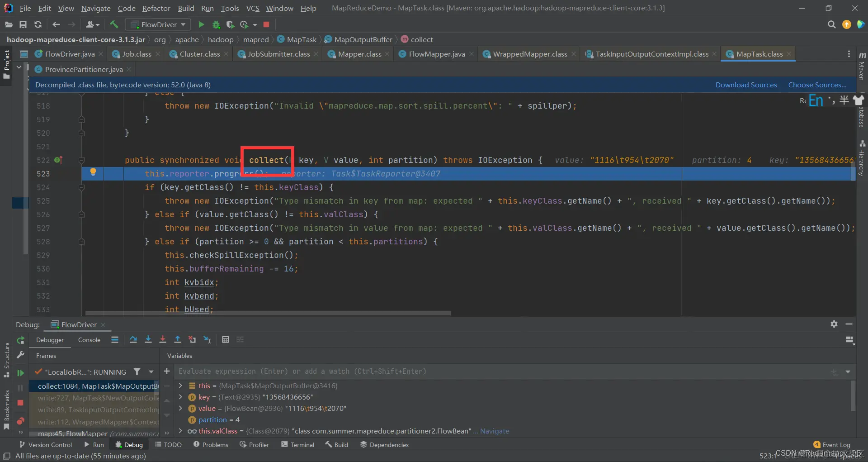Rerun FlowDriver with the debug rerun icon
The image size is (868, 462).
20,340
